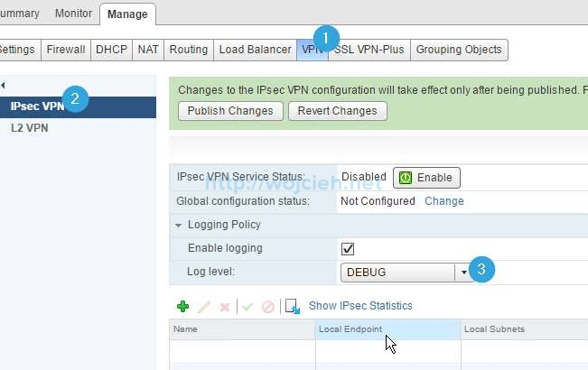Click the green plus add icon

(182, 307)
